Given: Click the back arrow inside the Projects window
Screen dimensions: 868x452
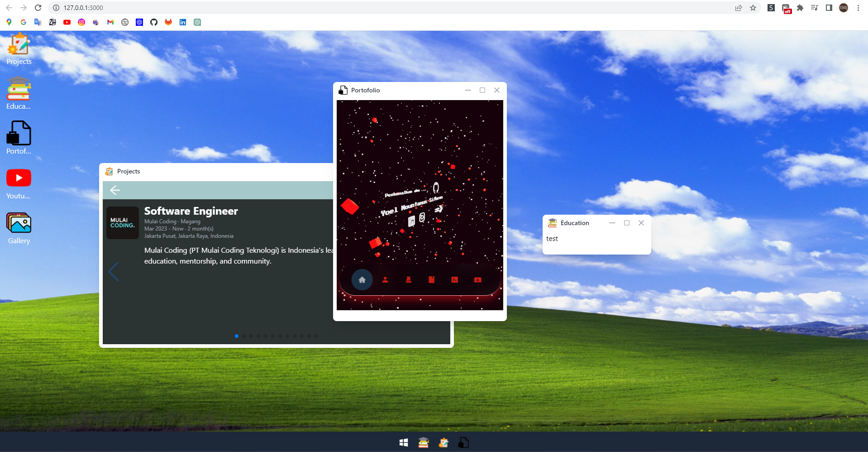Looking at the screenshot, I should click(x=115, y=190).
